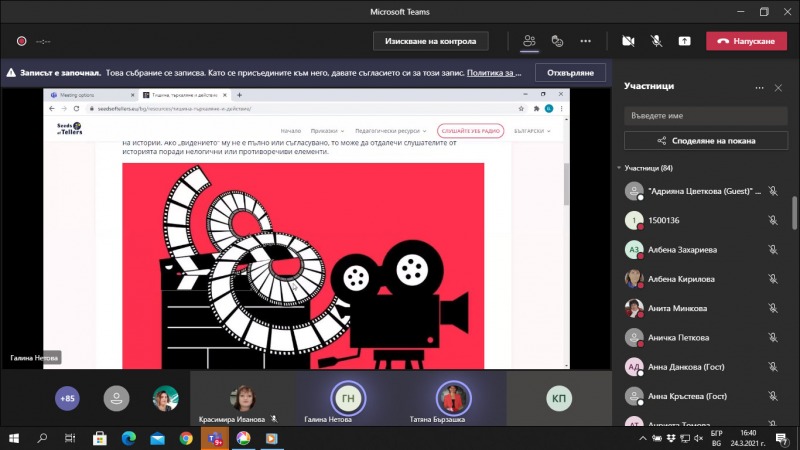This screenshot has width=800, height=450.
Task: Dismiss the recording notice with Отхвърляне
Action: point(570,72)
